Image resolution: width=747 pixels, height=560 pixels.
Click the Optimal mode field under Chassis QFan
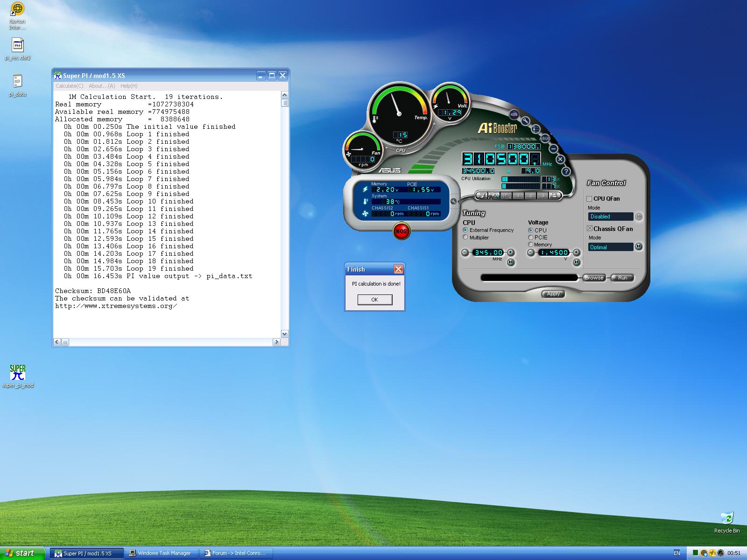click(610, 247)
